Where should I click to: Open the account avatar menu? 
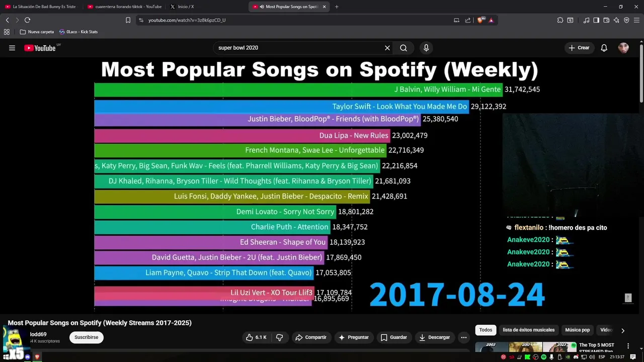pyautogui.click(x=623, y=48)
